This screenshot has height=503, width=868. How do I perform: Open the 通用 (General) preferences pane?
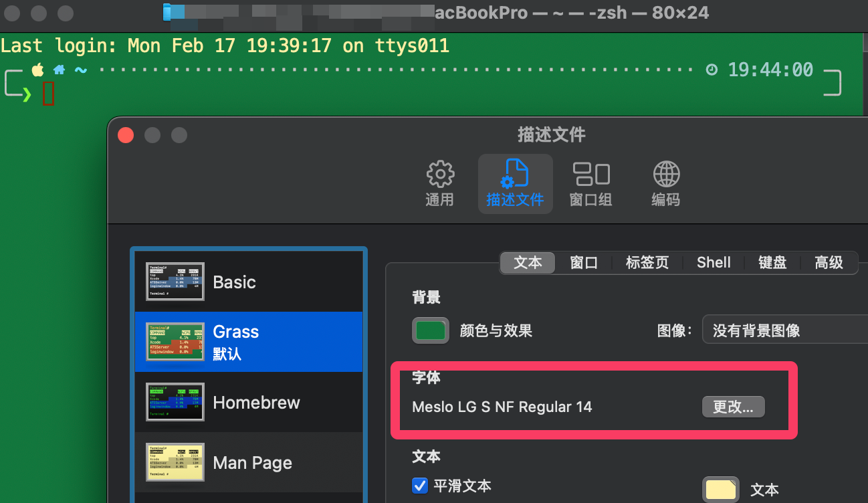click(x=439, y=183)
